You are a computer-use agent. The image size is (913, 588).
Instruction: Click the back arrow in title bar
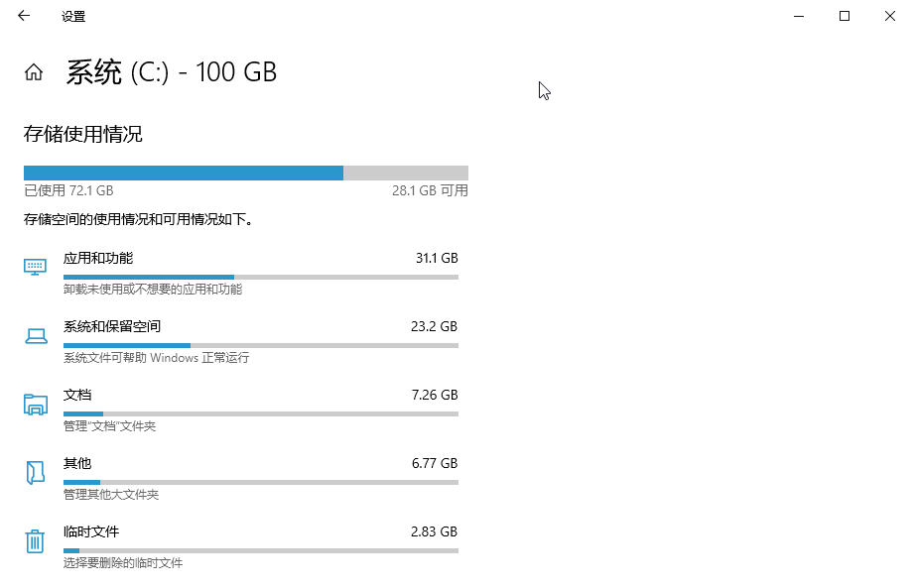tap(24, 16)
